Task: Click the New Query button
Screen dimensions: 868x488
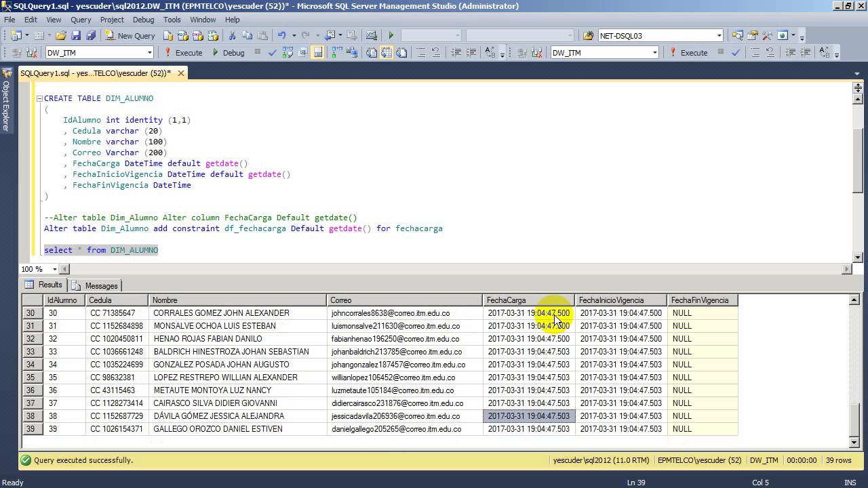Action: 130,35
